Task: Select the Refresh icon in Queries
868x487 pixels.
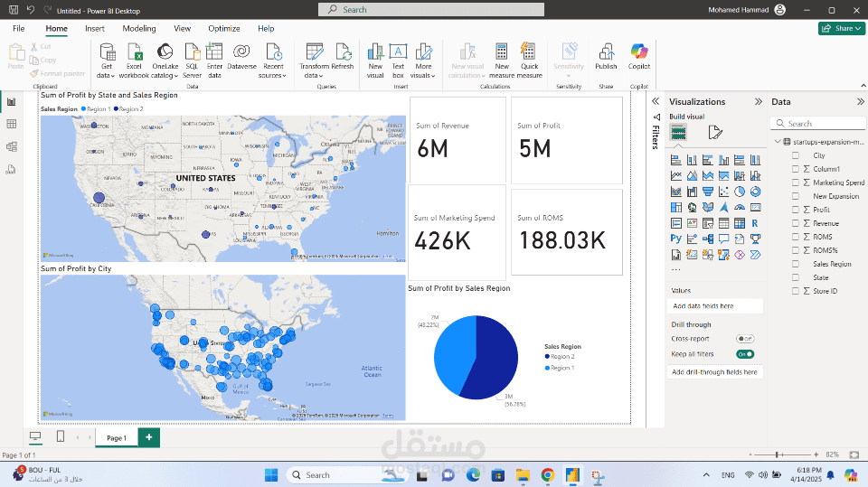Action: click(343, 56)
